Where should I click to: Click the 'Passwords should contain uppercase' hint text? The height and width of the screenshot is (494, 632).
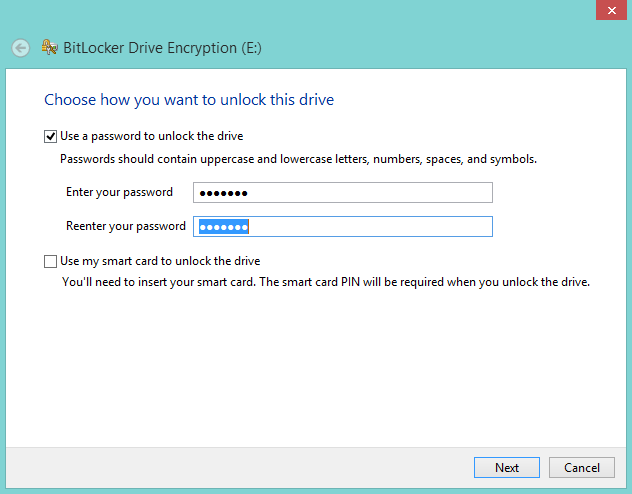298,159
